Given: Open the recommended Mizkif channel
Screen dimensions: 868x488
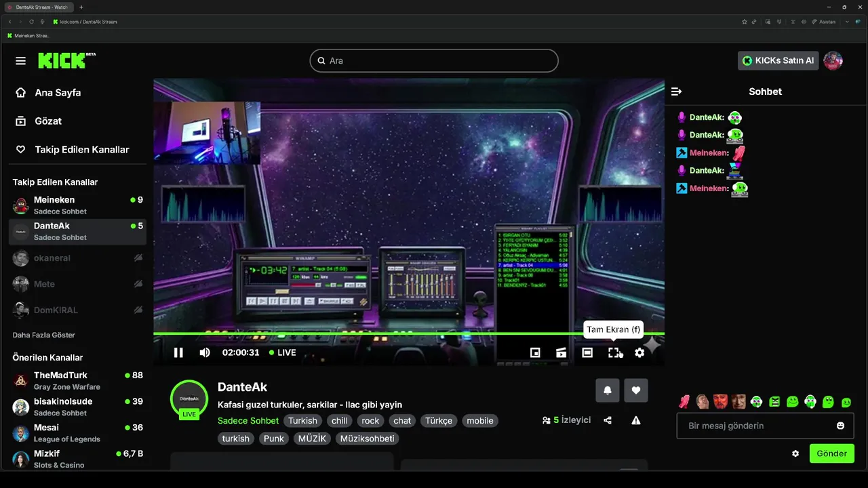Looking at the screenshot, I should pos(77,459).
